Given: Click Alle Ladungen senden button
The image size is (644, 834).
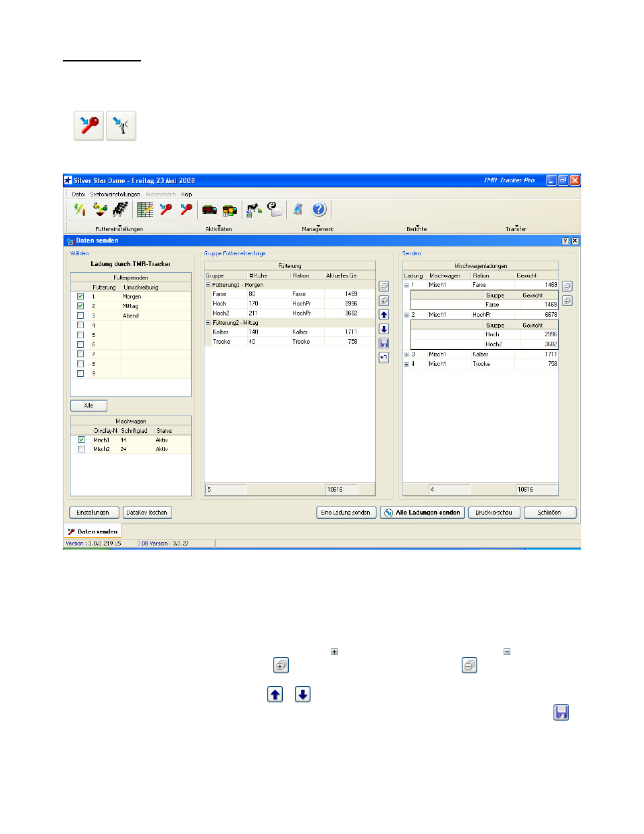Looking at the screenshot, I should coord(423,513).
